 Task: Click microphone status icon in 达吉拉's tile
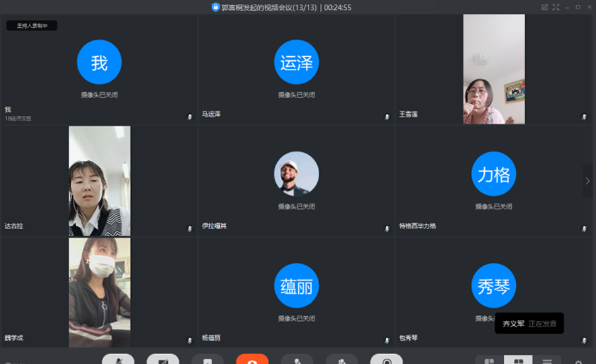point(190,228)
